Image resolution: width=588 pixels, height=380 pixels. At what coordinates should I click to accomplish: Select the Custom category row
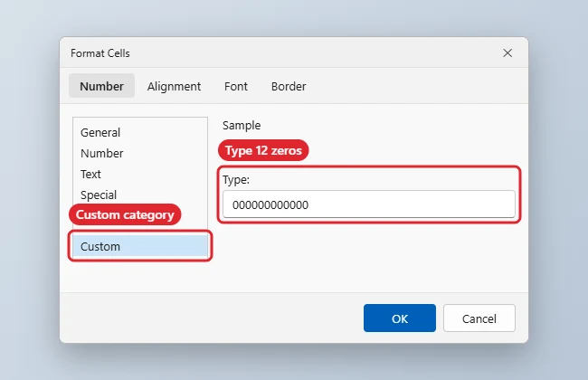pyautogui.click(x=140, y=246)
